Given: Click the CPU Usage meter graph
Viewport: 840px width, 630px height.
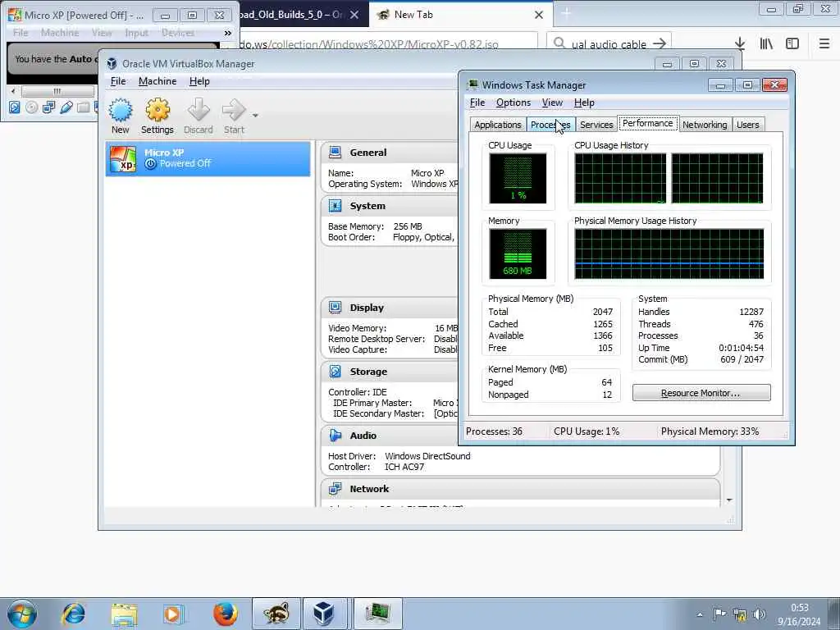Looking at the screenshot, I should [518, 178].
